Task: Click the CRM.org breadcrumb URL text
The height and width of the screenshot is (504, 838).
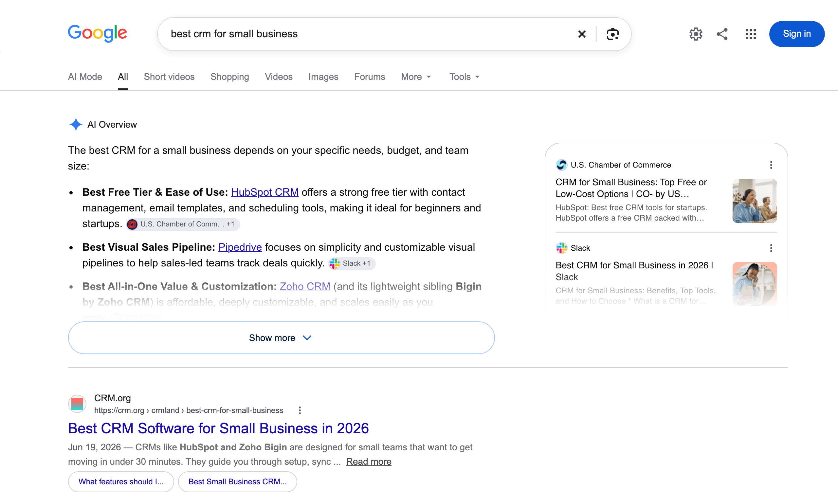Action: tap(189, 411)
